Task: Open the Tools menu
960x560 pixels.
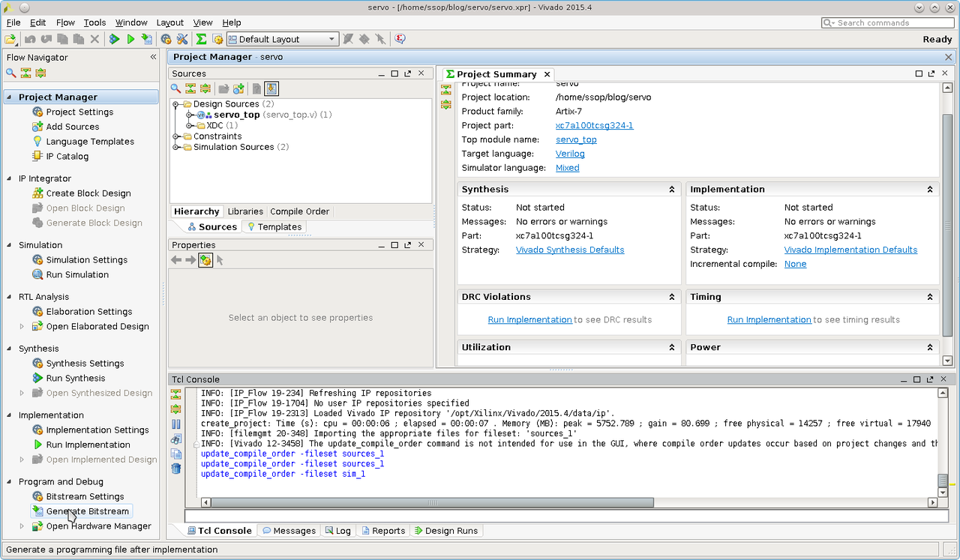Action: pos(94,22)
